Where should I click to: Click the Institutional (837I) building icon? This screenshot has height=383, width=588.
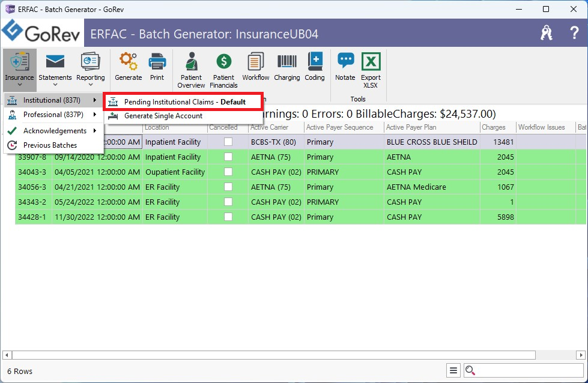(x=13, y=100)
